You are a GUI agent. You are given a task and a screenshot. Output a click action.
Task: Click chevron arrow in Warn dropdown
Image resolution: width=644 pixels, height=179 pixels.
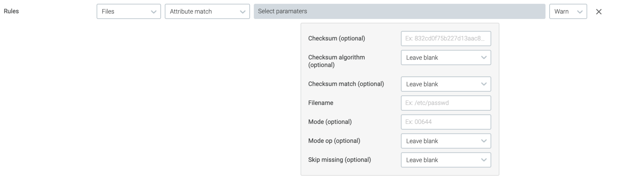(580, 12)
